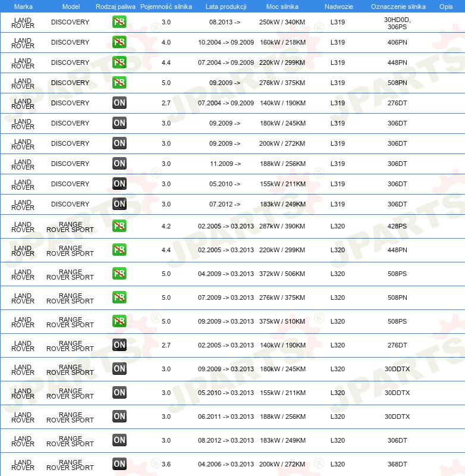Click diesel ON icon in Discovery 276DT row

coord(119,103)
